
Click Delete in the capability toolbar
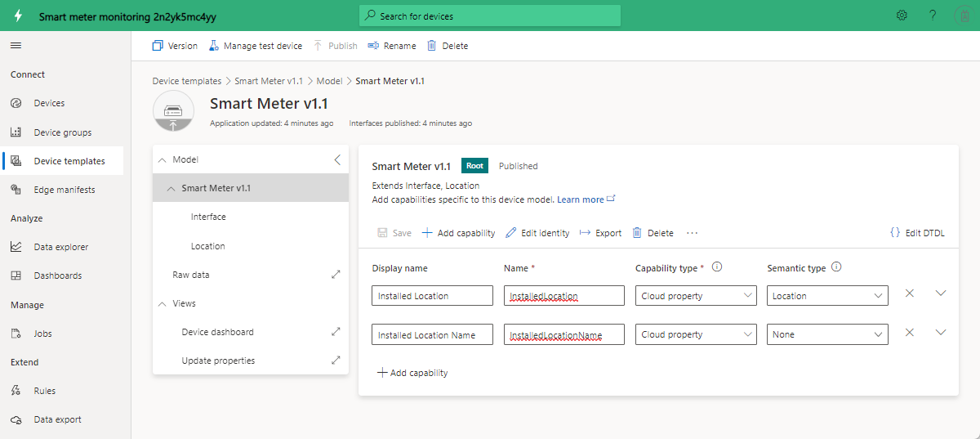click(653, 233)
